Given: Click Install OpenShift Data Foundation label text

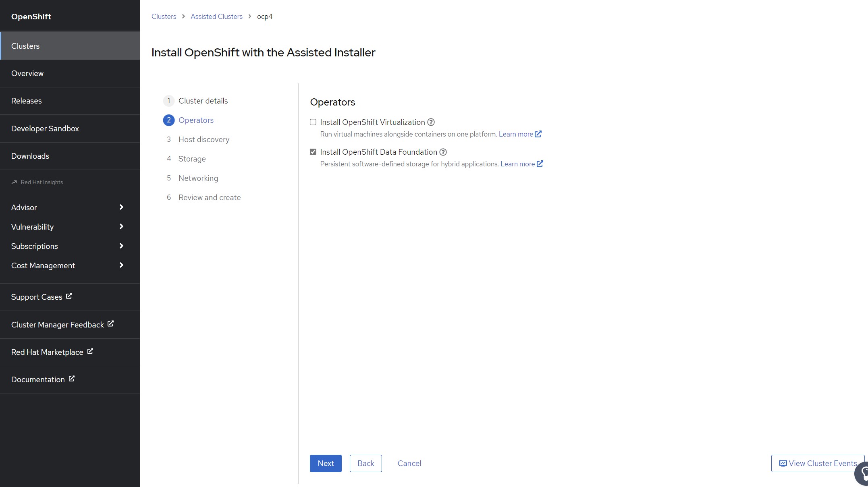Looking at the screenshot, I should (378, 152).
